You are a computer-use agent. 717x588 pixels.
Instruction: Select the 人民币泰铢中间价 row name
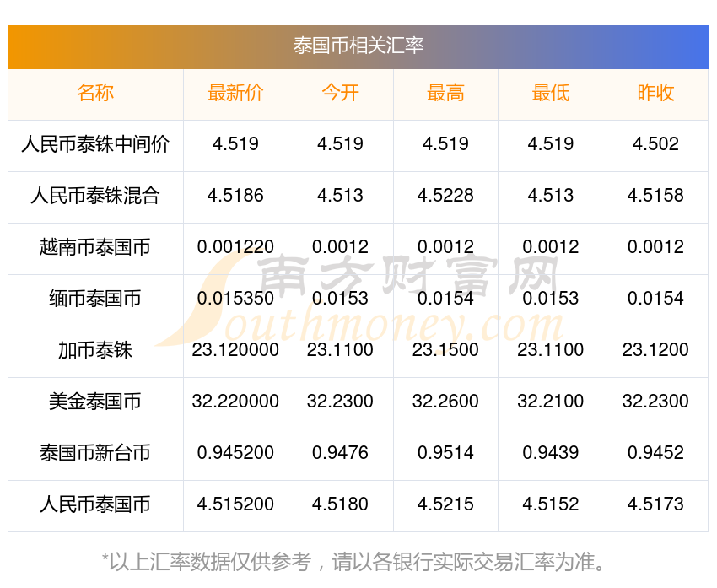tap(95, 144)
